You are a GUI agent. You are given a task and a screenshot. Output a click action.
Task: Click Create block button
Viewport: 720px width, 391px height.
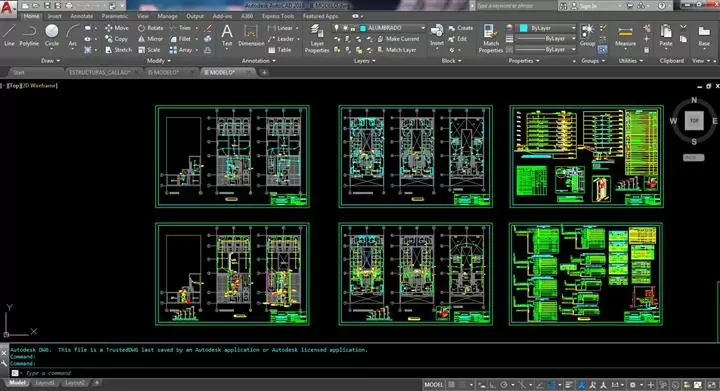tap(461, 28)
